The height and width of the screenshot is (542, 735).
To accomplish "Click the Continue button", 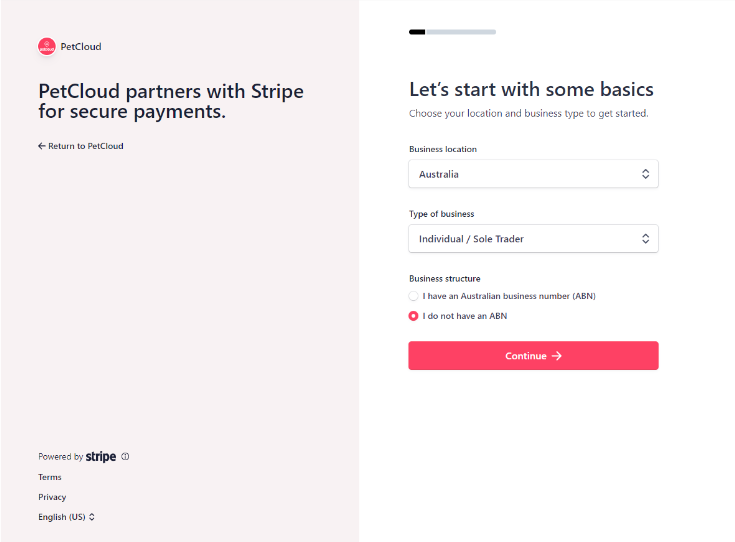I will [x=533, y=355].
